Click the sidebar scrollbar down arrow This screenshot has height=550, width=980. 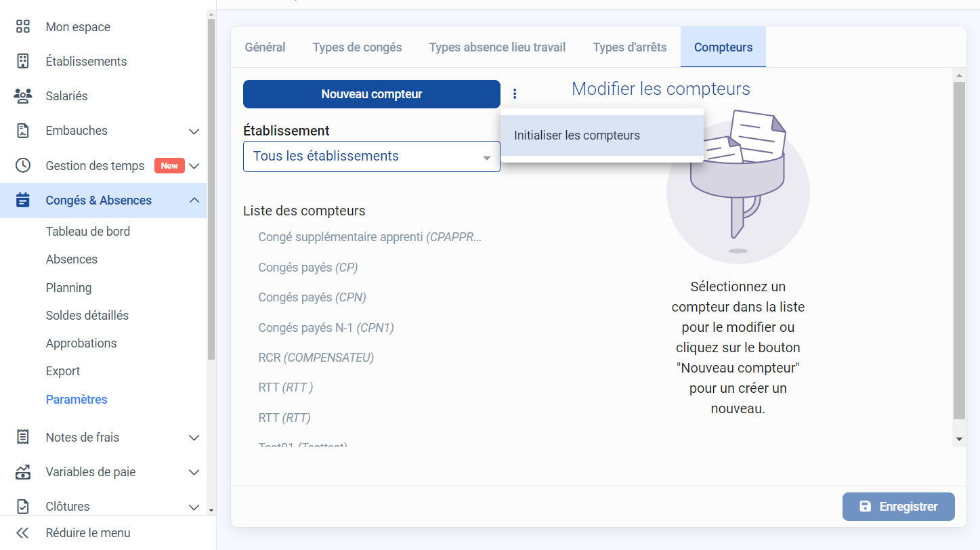click(211, 509)
